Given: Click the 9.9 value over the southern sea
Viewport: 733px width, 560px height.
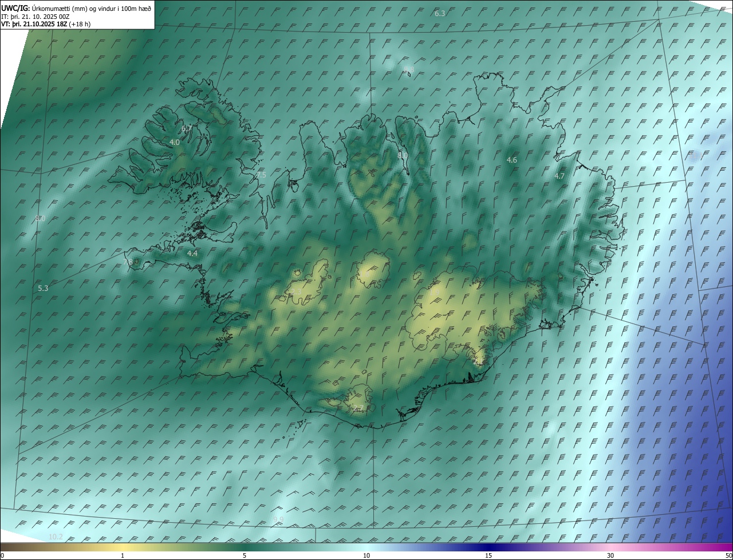Looking at the screenshot, I should (x=278, y=519).
